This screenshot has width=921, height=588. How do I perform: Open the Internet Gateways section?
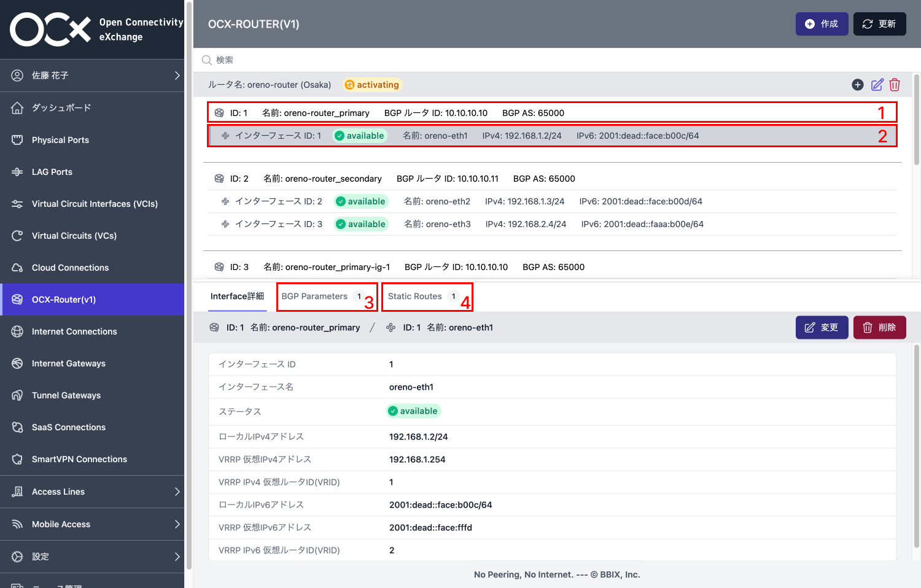(69, 363)
